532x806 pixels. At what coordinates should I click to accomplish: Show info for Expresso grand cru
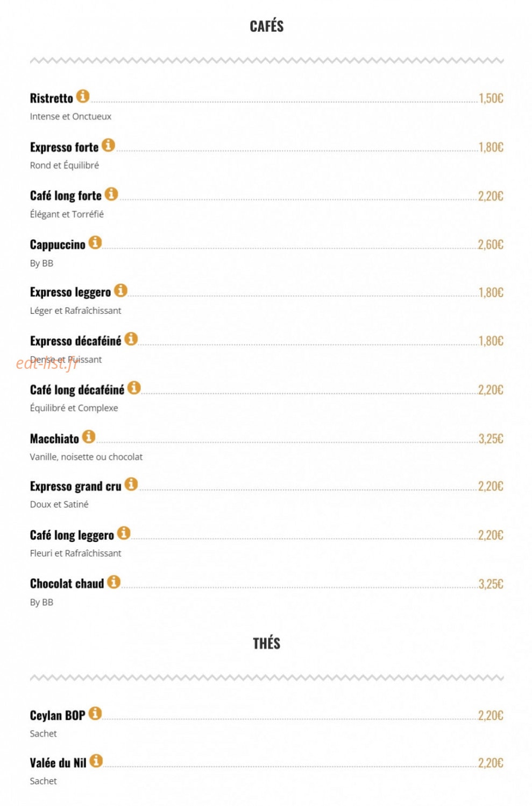click(x=131, y=484)
